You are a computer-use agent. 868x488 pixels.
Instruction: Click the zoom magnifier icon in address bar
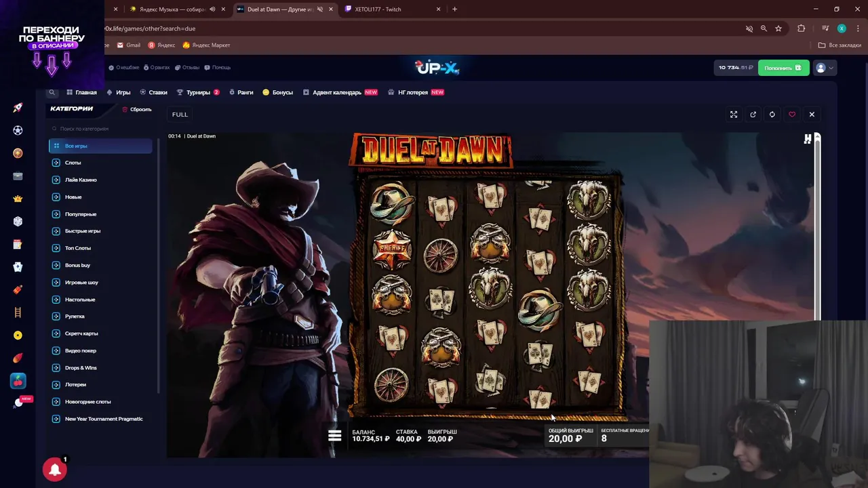pyautogui.click(x=764, y=28)
